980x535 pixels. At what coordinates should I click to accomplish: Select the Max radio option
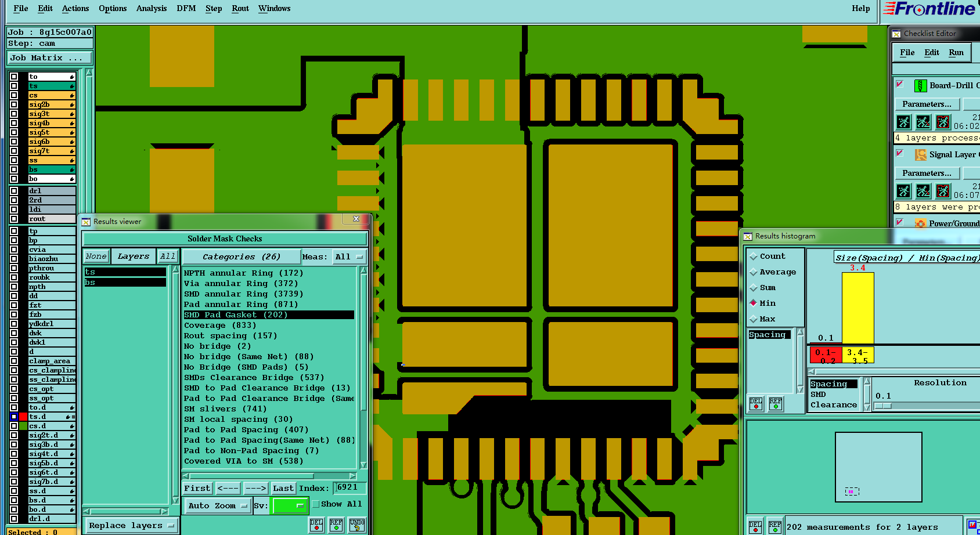pyautogui.click(x=754, y=319)
